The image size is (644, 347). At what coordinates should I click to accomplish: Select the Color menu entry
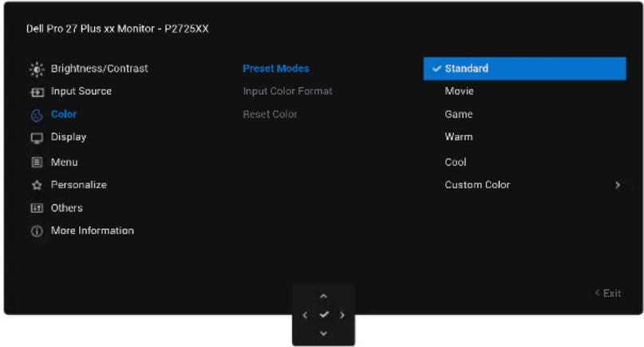[64, 114]
